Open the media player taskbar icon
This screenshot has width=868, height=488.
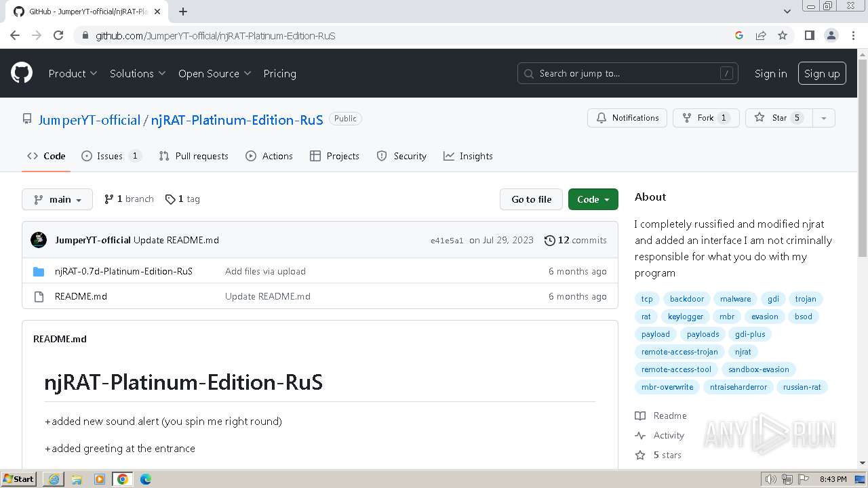[100, 479]
